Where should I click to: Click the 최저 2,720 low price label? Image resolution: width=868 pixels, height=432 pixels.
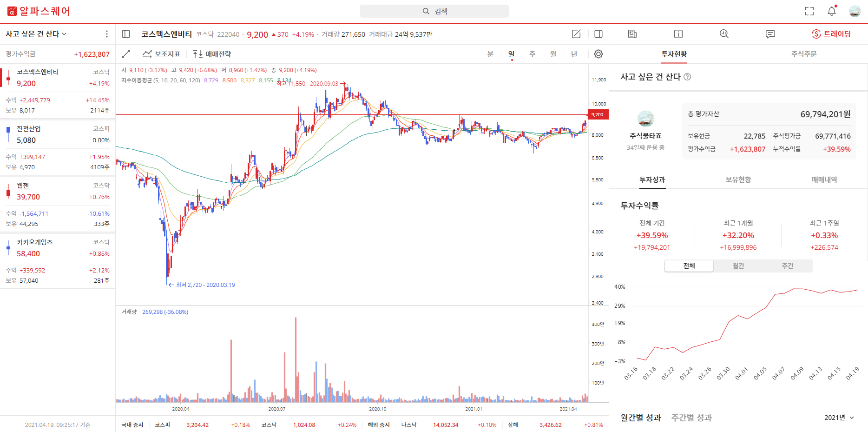coord(202,285)
